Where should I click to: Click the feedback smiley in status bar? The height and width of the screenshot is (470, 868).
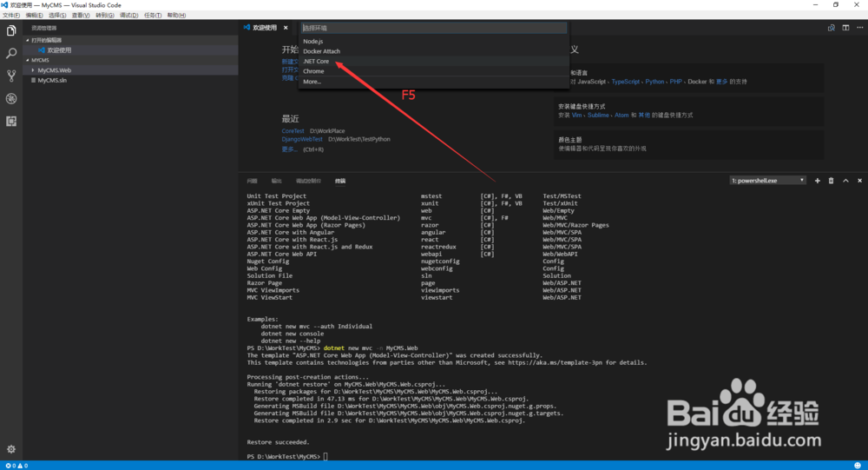click(x=858, y=466)
